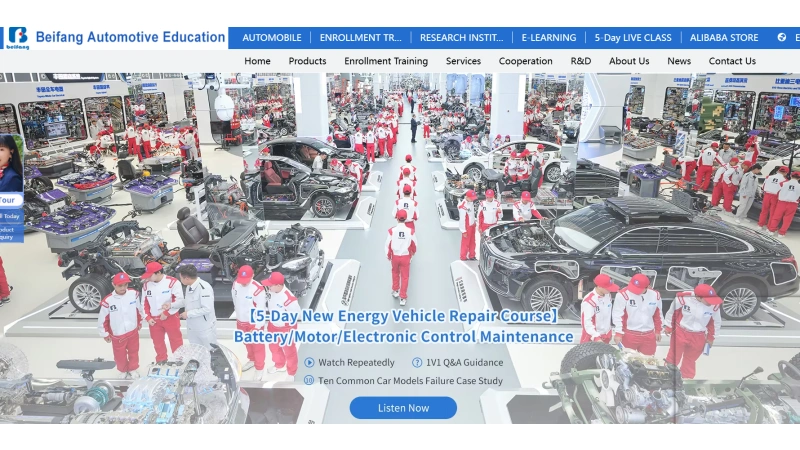Visit the ALIBABA STORE link
This screenshot has width=800, height=450.
coord(724,38)
